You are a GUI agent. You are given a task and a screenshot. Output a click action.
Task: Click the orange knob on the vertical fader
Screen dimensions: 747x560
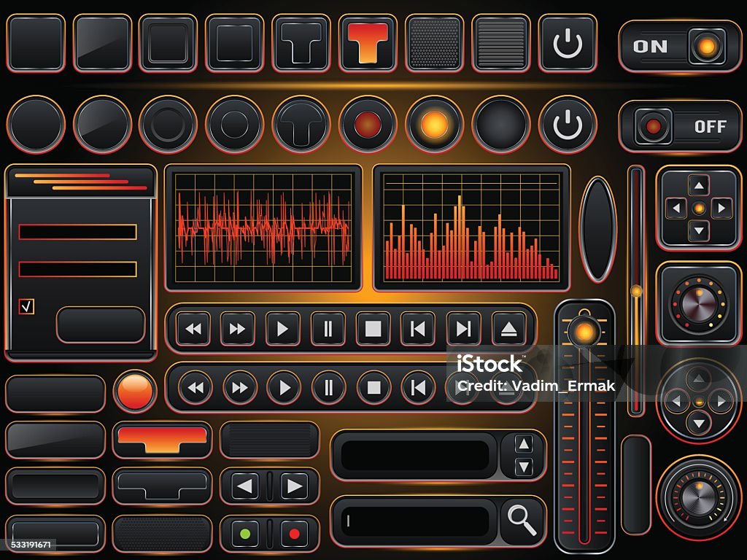pyautogui.click(x=584, y=332)
